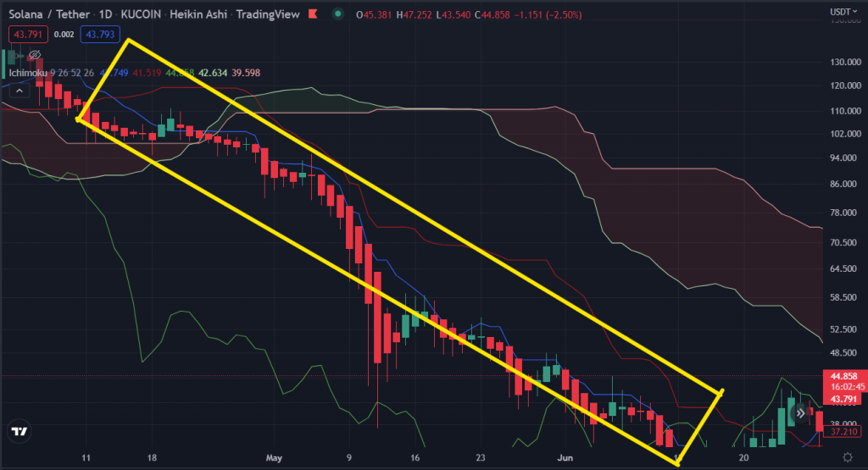868x470 pixels.
Task: Open chart settings gear icon
Action: tap(848, 457)
